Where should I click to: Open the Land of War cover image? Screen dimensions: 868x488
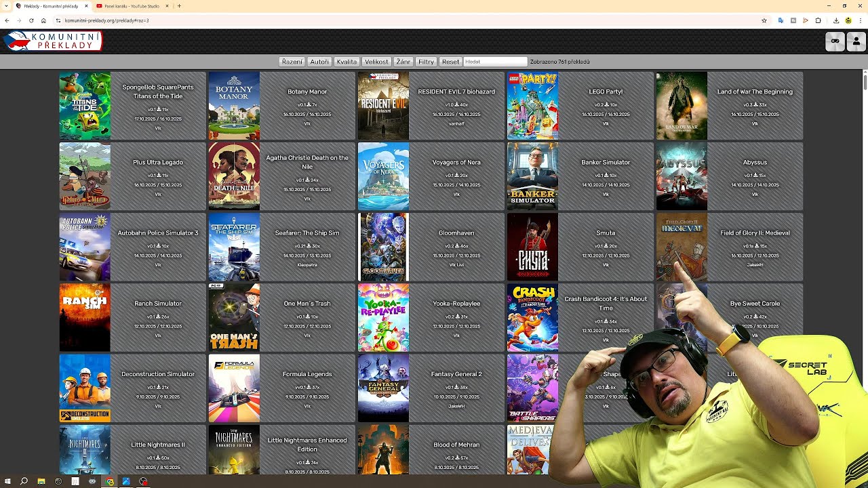(682, 106)
